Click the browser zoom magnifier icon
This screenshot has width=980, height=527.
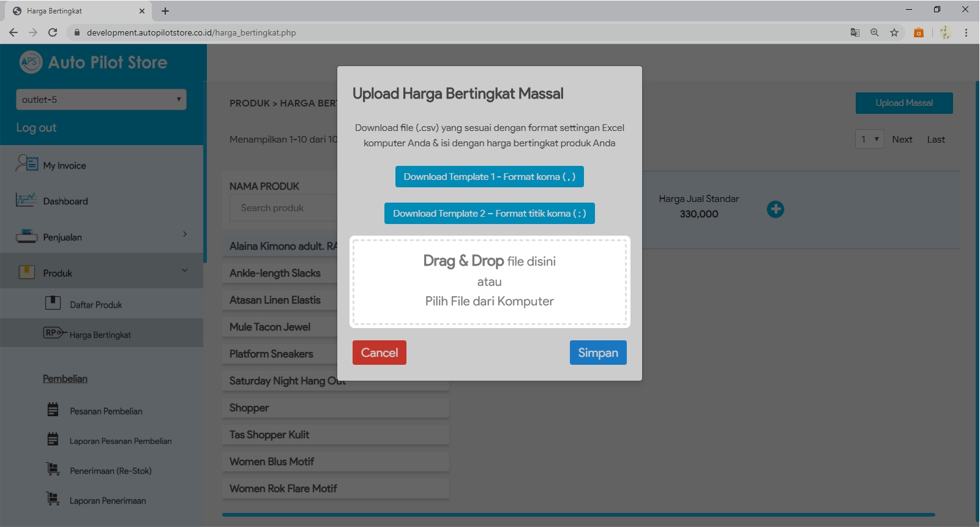875,32
